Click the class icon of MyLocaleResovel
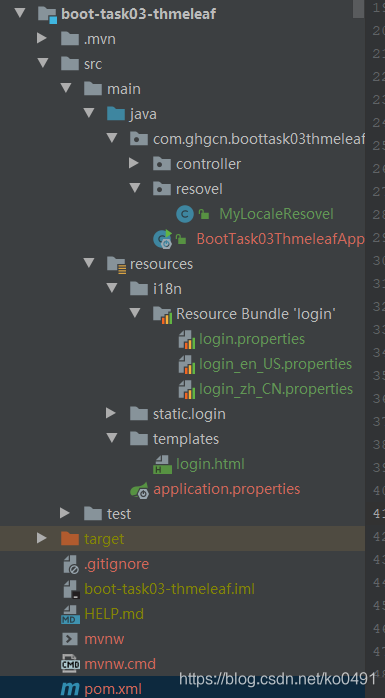The height and width of the screenshot is (698, 385). click(185, 214)
